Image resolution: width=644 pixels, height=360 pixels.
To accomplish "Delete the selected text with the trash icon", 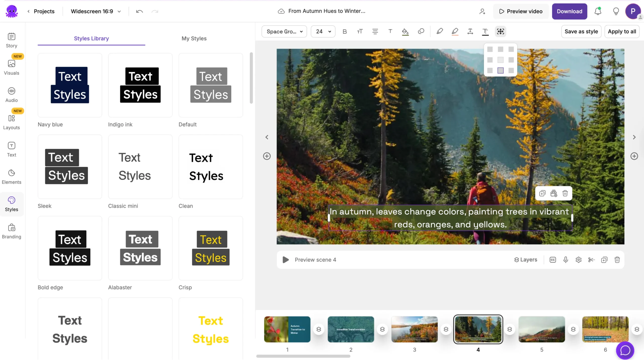I will (565, 193).
